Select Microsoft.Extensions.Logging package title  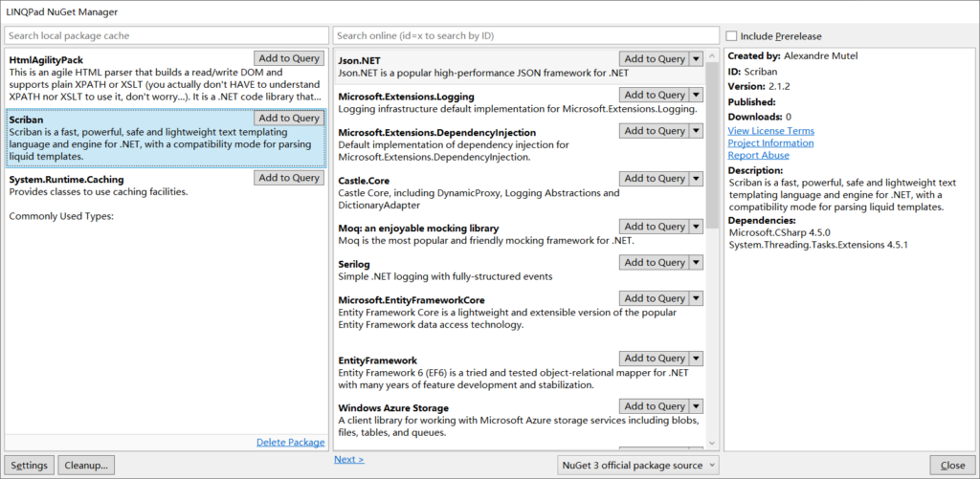tap(406, 97)
